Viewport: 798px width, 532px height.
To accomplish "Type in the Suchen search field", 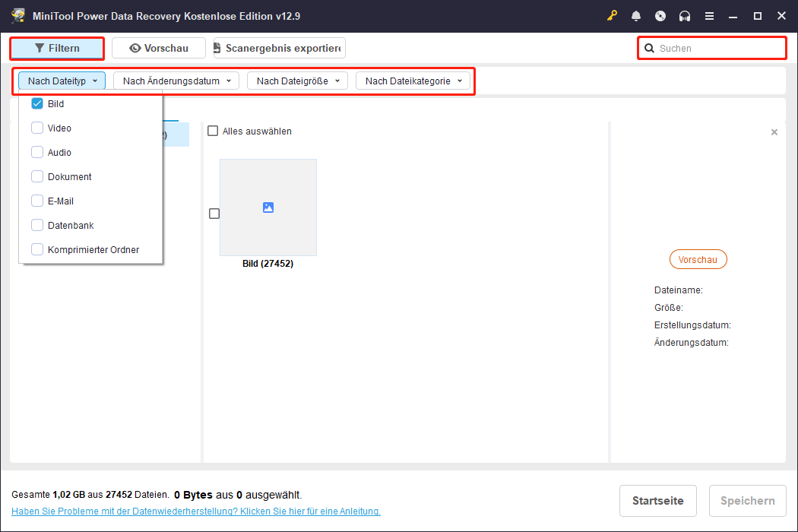I will (712, 49).
